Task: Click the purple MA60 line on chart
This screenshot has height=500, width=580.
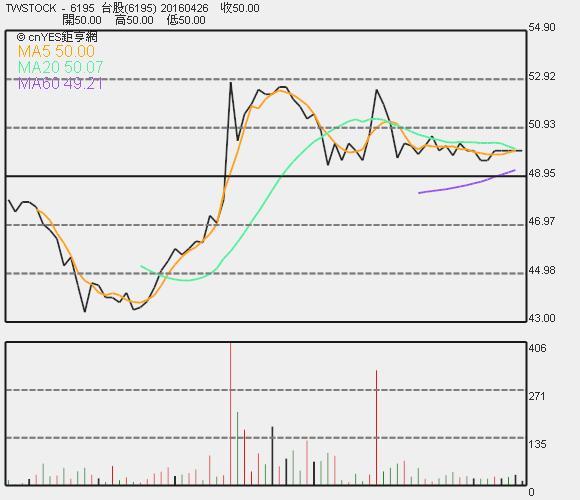Action: pos(467,183)
